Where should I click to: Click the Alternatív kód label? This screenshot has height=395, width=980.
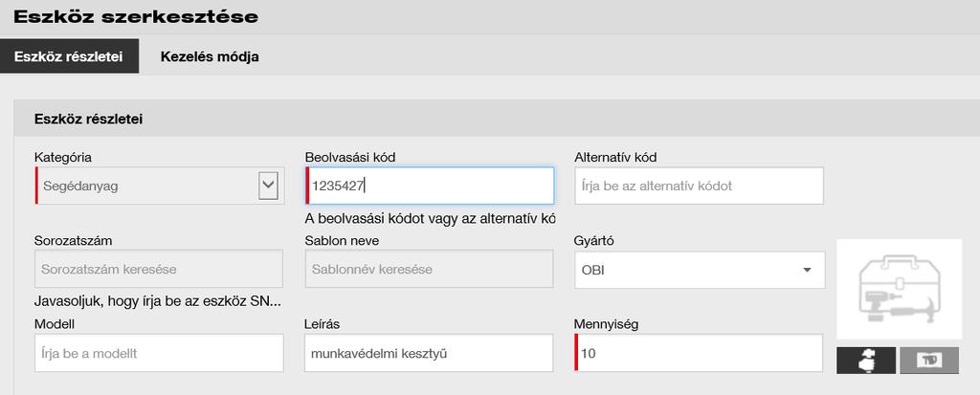click(615, 158)
